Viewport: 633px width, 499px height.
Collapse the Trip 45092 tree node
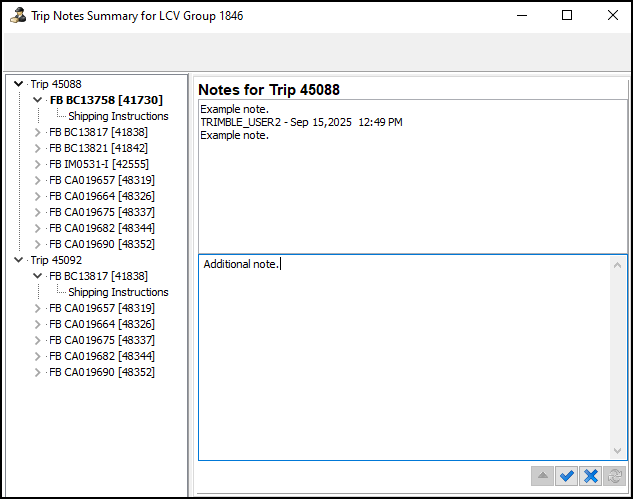click(x=18, y=260)
